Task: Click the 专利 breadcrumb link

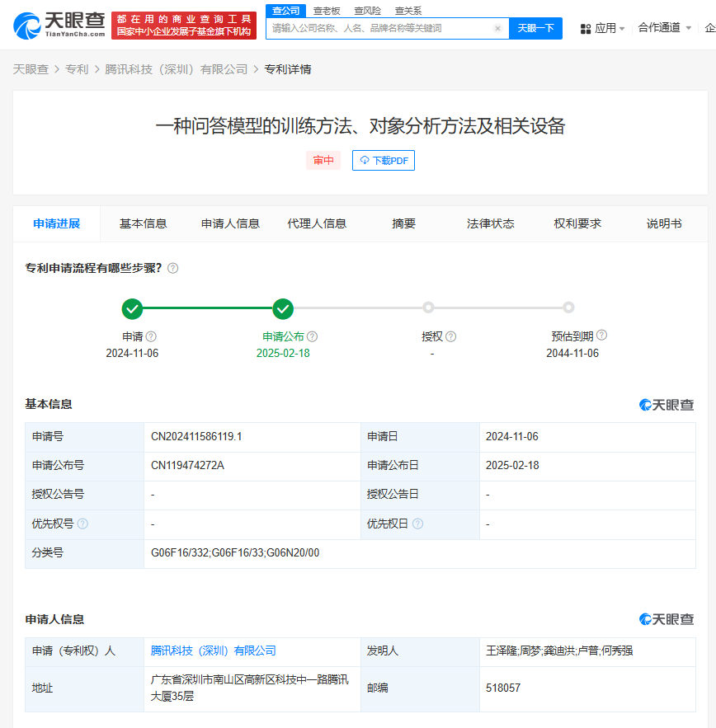Action: [77, 69]
